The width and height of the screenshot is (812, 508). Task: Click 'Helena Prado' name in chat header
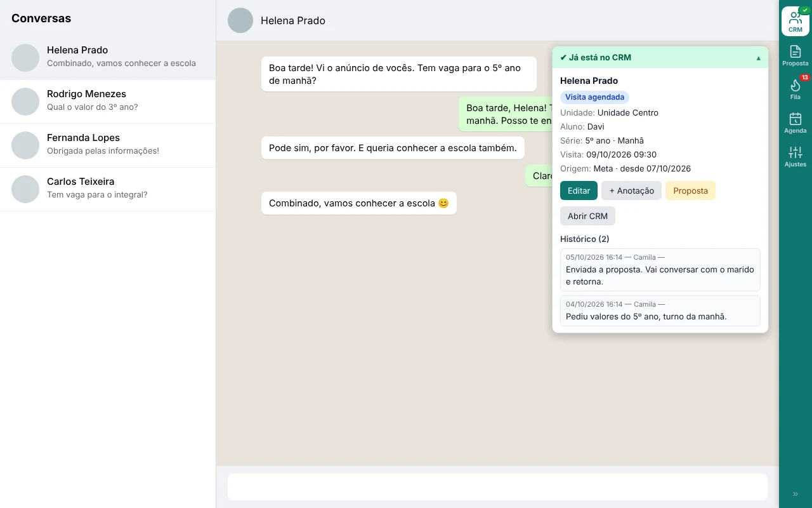293,20
